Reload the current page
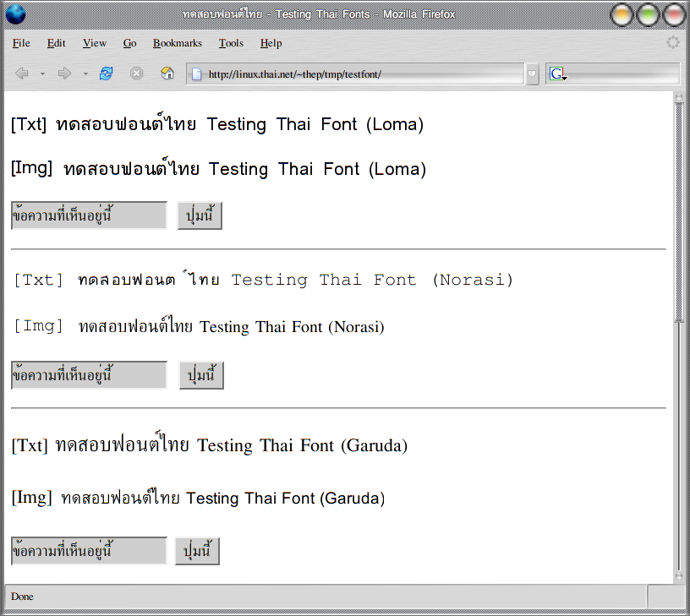 [106, 74]
